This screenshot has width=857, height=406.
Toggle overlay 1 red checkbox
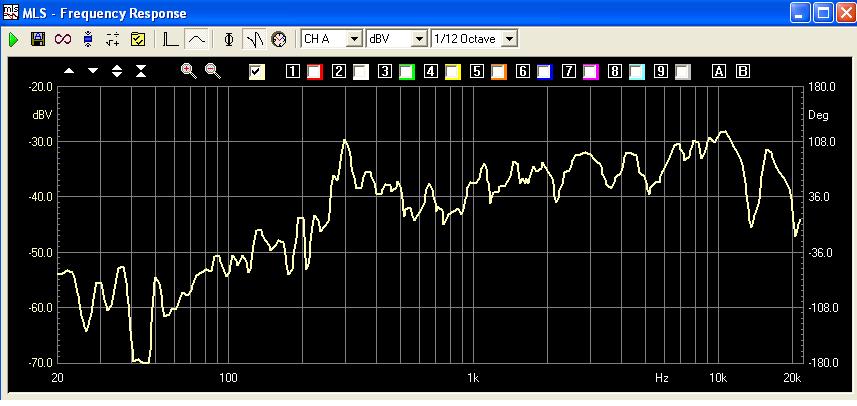314,71
